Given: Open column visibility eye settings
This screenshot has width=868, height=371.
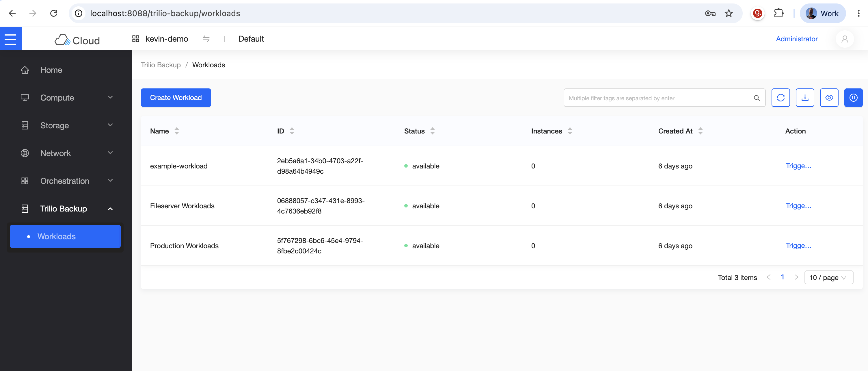Looking at the screenshot, I should [829, 98].
